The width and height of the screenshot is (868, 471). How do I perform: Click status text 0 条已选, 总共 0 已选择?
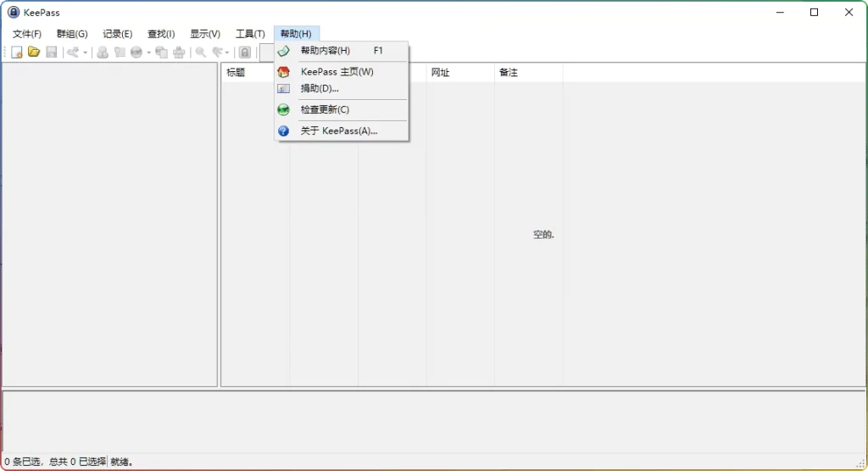pyautogui.click(x=55, y=462)
